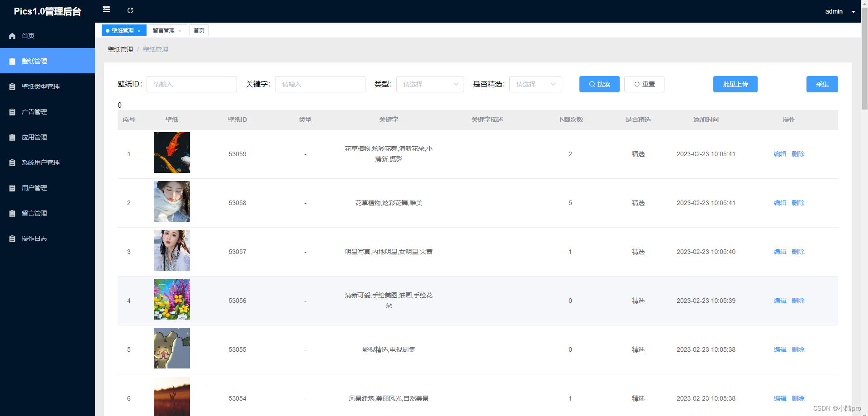The image size is (868, 416).
Task: Click 删除 link for wallpaper 53057
Action: (798, 252)
